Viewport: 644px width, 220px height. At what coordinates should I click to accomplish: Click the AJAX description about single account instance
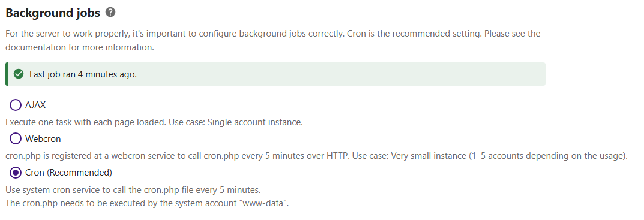click(154, 122)
